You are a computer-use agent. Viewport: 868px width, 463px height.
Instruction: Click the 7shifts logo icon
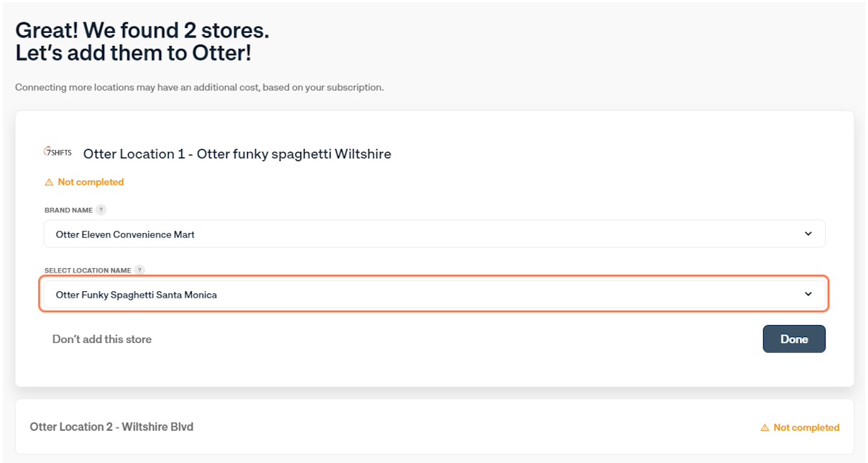(x=57, y=152)
